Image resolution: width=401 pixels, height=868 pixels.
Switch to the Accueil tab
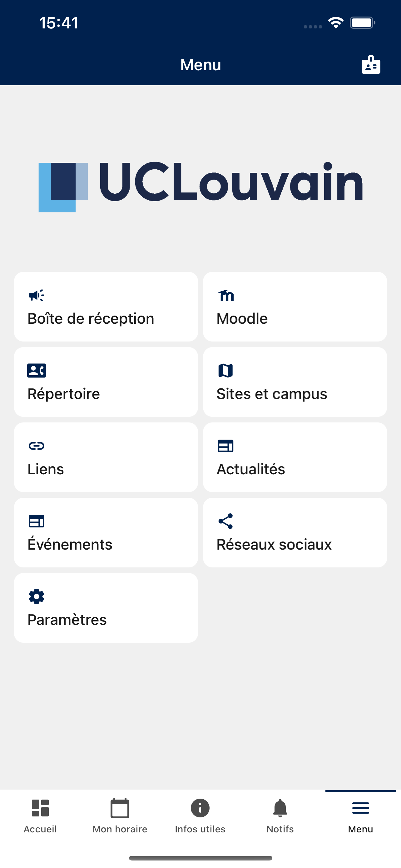click(x=40, y=815)
